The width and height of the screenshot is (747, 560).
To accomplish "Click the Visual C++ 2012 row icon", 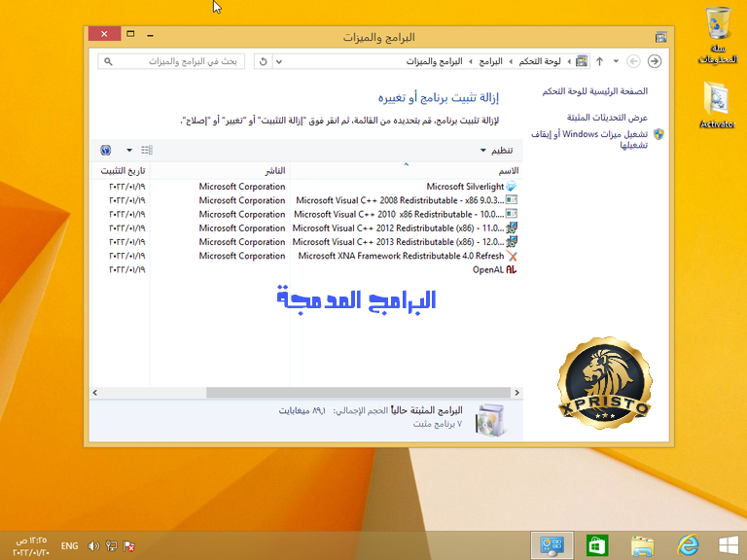I will pos(512,227).
